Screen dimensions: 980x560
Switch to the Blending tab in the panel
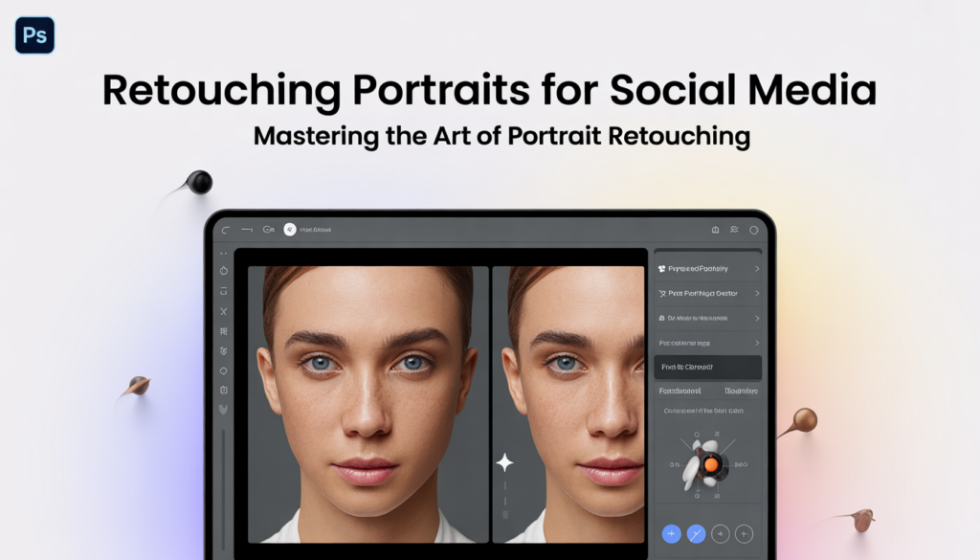(x=743, y=391)
